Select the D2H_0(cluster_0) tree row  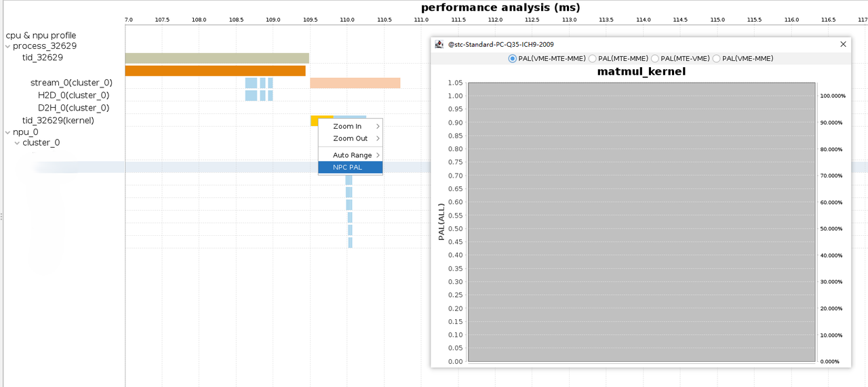[x=73, y=108]
